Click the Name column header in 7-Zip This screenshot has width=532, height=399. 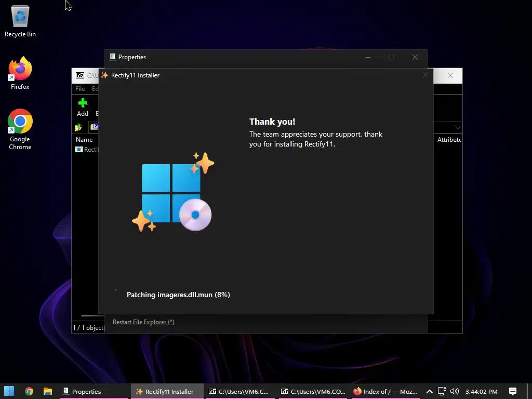coord(84,139)
